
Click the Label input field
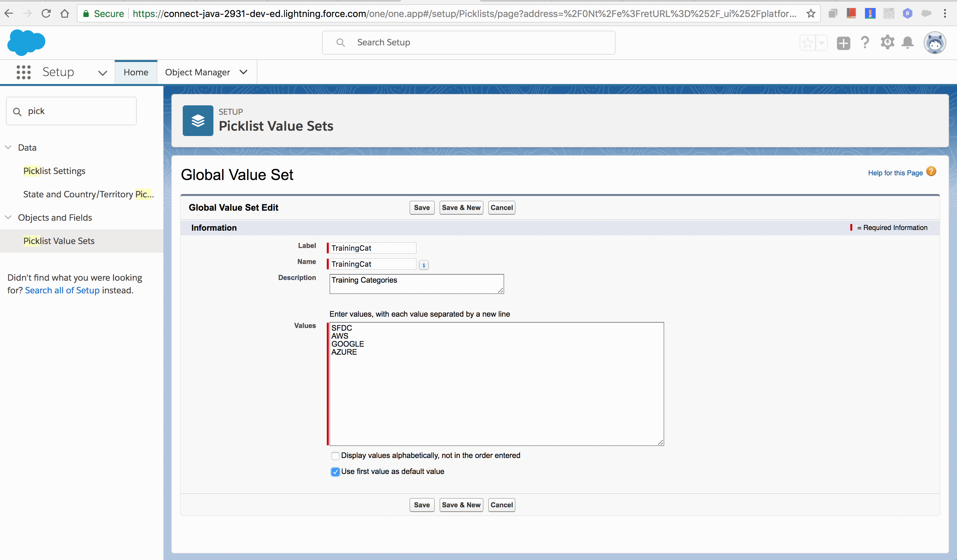tap(371, 247)
